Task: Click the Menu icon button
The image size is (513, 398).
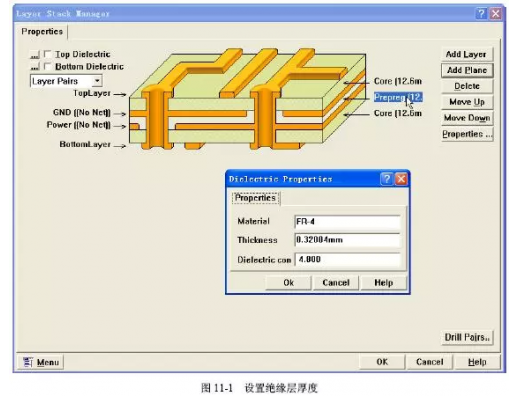Action: [x=40, y=362]
